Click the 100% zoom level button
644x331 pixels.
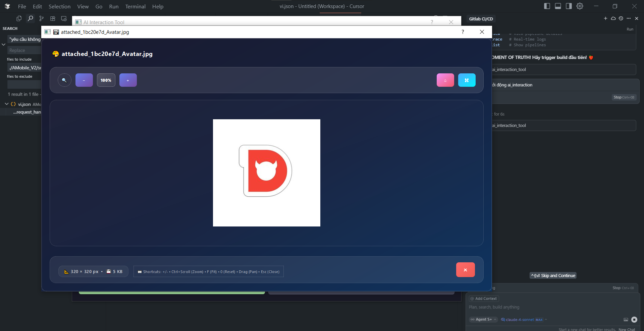coord(106,80)
